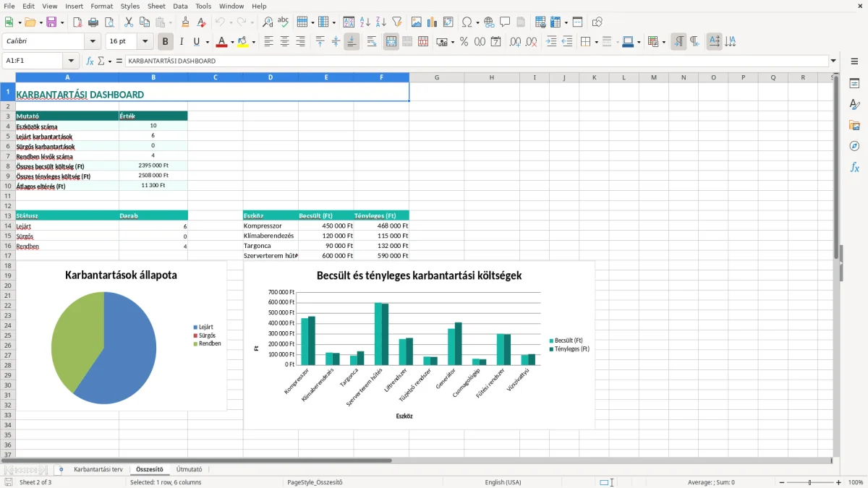Open the Sidebar Gallery panel

click(x=854, y=125)
